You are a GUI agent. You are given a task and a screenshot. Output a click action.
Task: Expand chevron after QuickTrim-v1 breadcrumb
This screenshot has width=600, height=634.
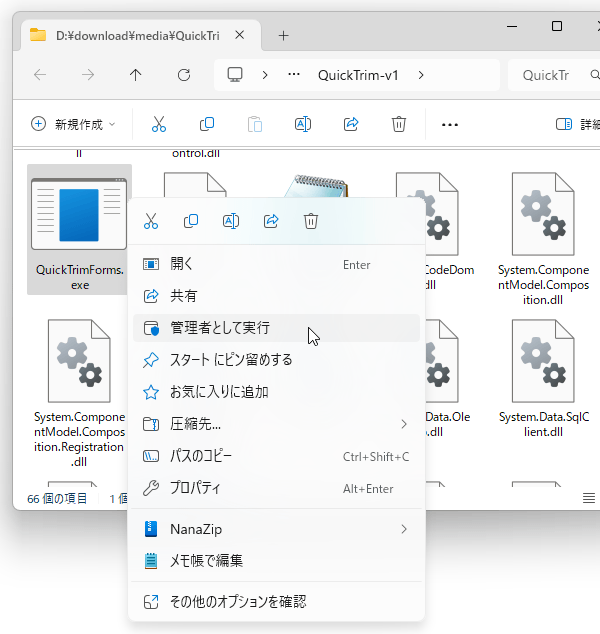[x=421, y=75]
